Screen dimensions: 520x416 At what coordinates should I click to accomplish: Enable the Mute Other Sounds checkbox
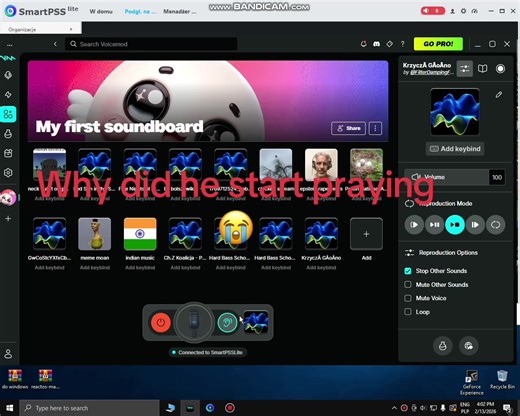[x=408, y=285]
